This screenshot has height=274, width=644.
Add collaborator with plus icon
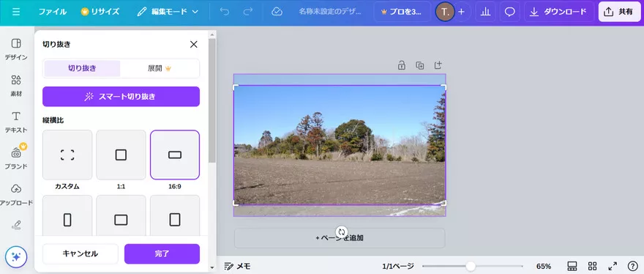tap(461, 12)
